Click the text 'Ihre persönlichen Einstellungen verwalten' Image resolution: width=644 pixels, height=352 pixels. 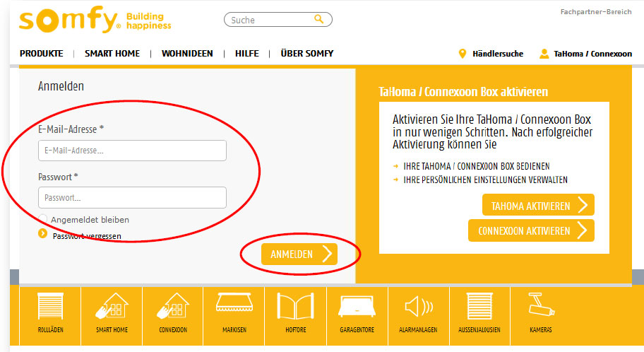pos(485,180)
